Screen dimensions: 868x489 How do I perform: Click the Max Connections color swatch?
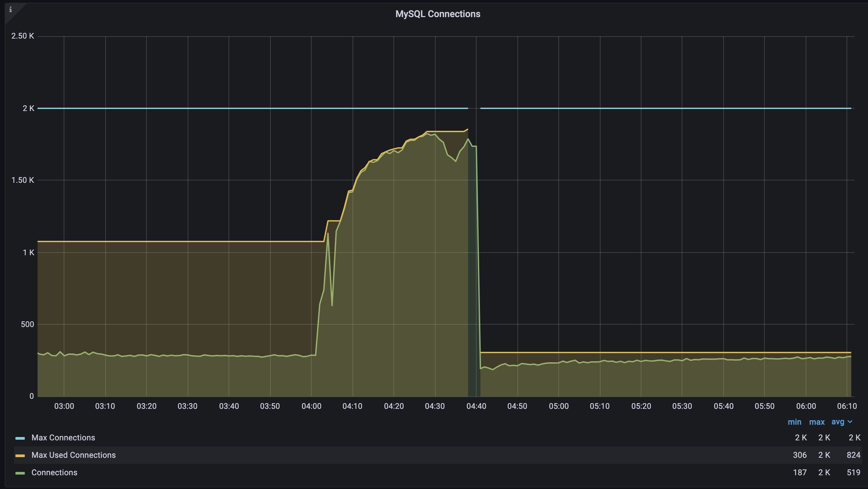point(20,438)
